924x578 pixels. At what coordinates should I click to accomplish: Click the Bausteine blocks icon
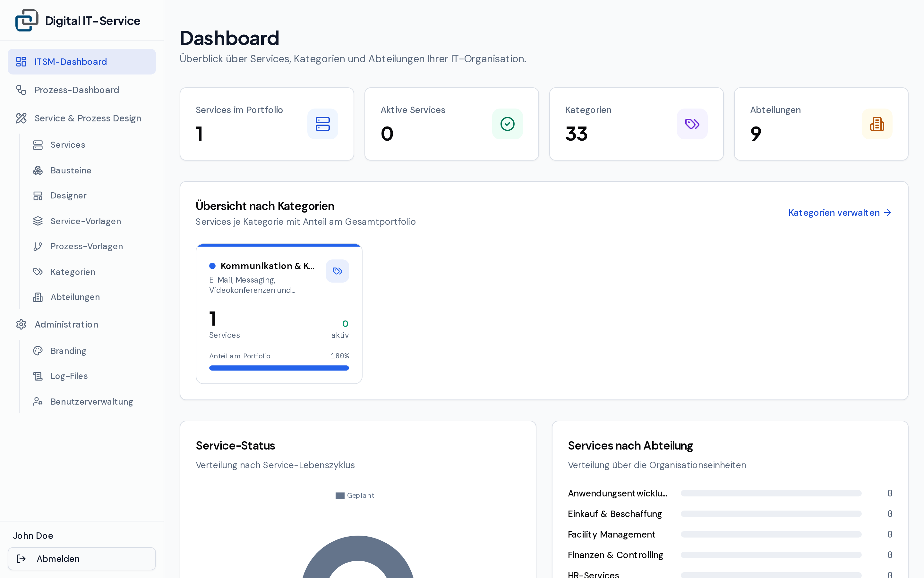38,171
